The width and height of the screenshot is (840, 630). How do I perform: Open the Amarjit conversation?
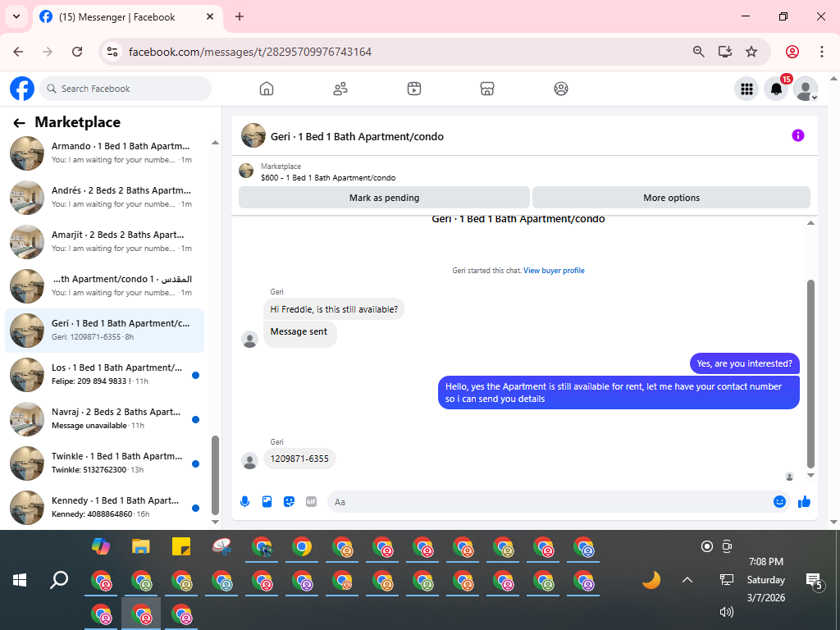105,242
